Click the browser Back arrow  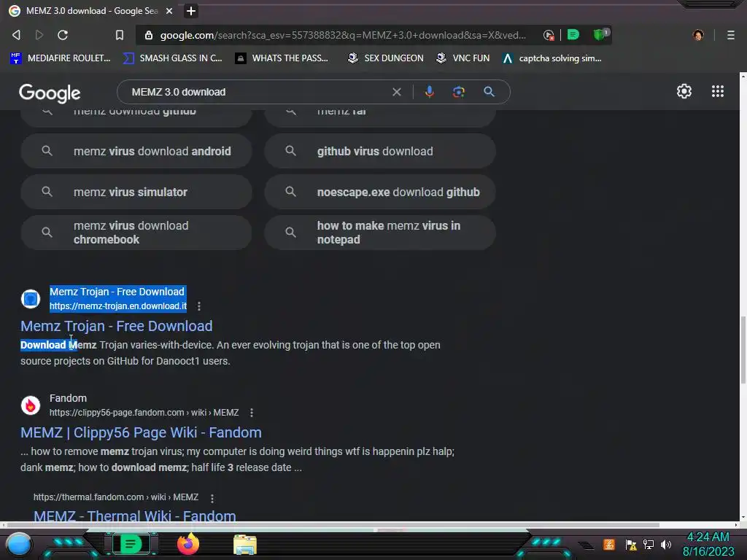pos(17,35)
